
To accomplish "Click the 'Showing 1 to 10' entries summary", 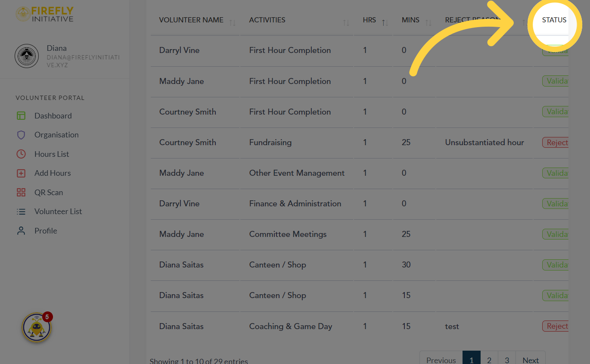I will pyautogui.click(x=199, y=361).
